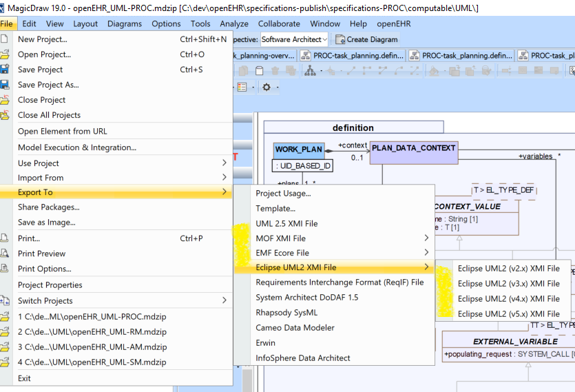The height and width of the screenshot is (392, 575).
Task: Click the Print printer icon
Action: coord(4,238)
